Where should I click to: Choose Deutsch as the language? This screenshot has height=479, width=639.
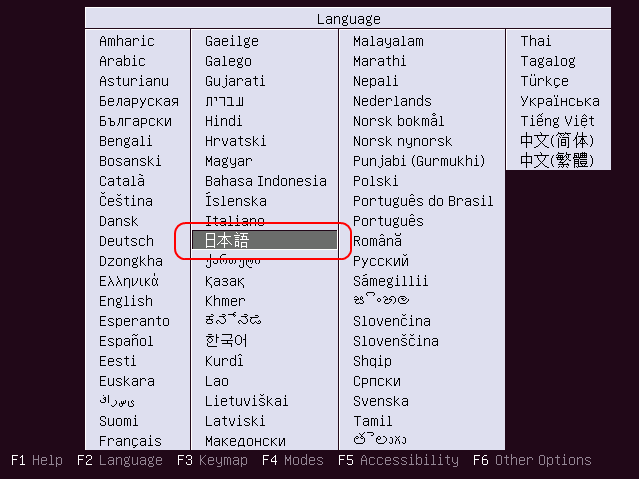click(x=126, y=241)
